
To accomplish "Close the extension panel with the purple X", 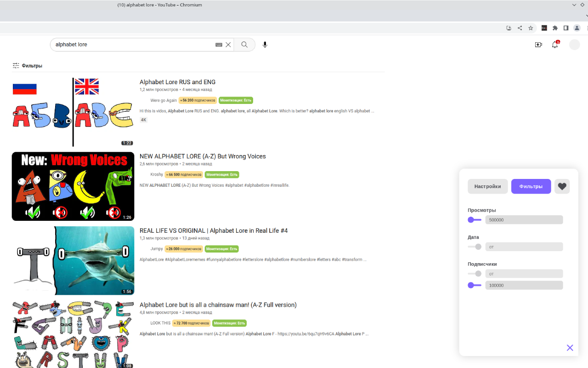I will tap(570, 348).
